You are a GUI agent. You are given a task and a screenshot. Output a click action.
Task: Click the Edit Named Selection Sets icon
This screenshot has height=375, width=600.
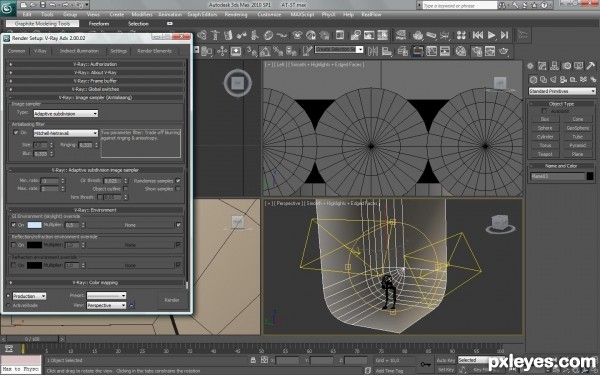pos(307,51)
